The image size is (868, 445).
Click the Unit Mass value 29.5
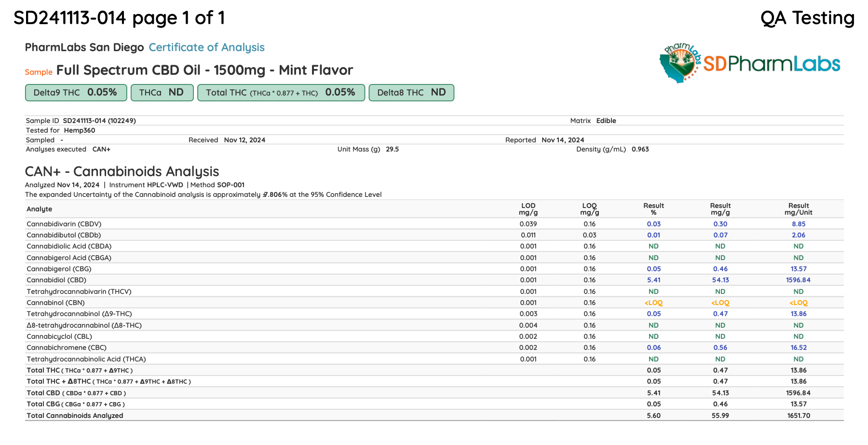pos(392,149)
